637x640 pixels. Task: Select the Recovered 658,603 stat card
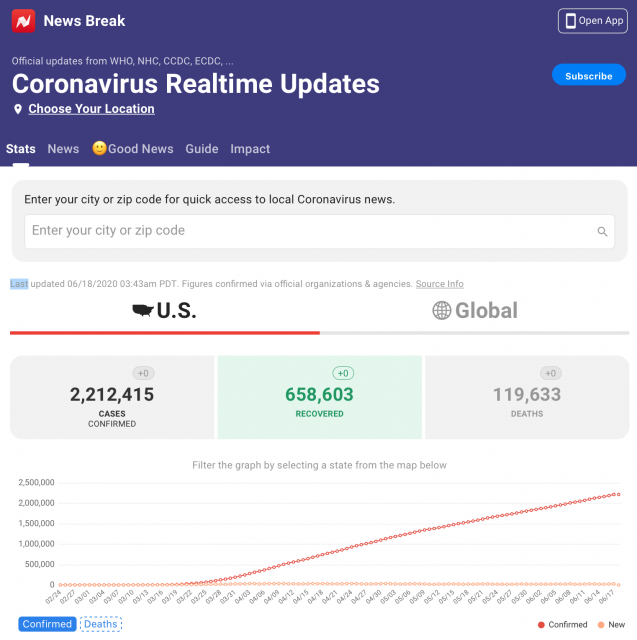point(319,397)
